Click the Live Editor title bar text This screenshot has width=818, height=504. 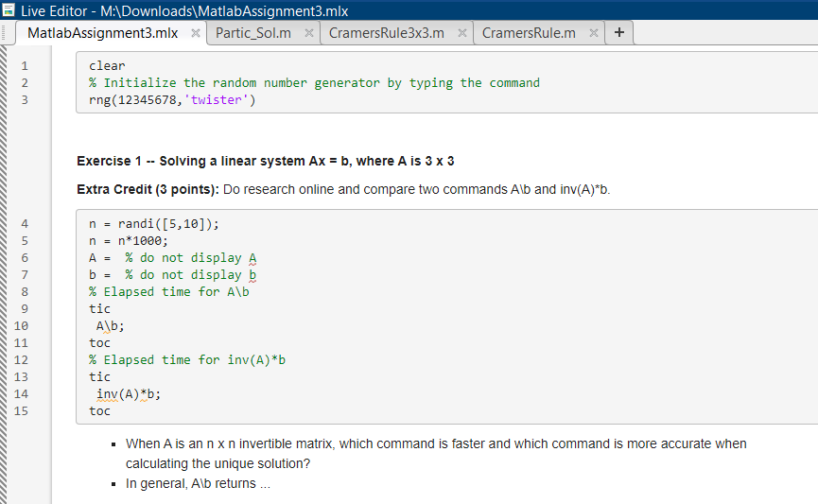(184, 10)
